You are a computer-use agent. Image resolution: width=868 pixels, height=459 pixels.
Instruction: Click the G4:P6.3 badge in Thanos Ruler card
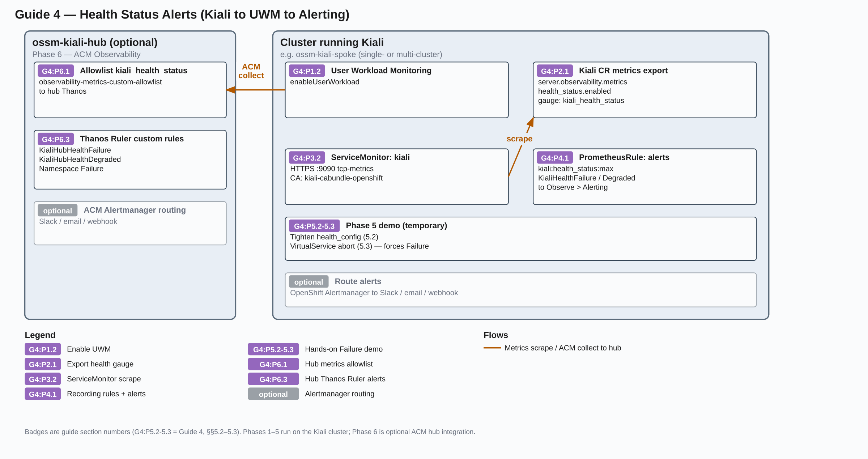pyautogui.click(x=56, y=139)
